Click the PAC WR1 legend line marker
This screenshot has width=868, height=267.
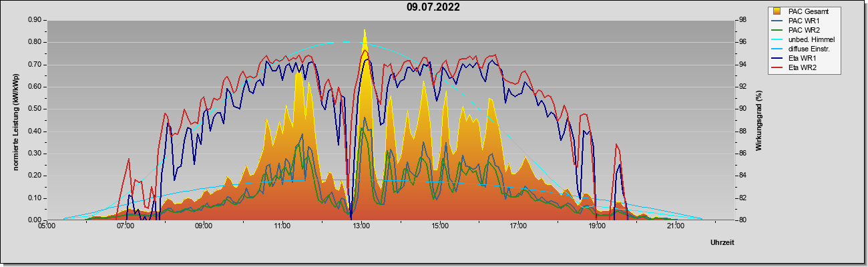[x=777, y=21]
